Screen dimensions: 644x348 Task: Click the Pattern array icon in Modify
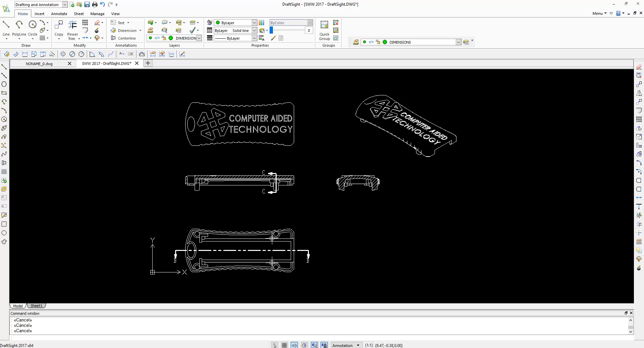85,23
